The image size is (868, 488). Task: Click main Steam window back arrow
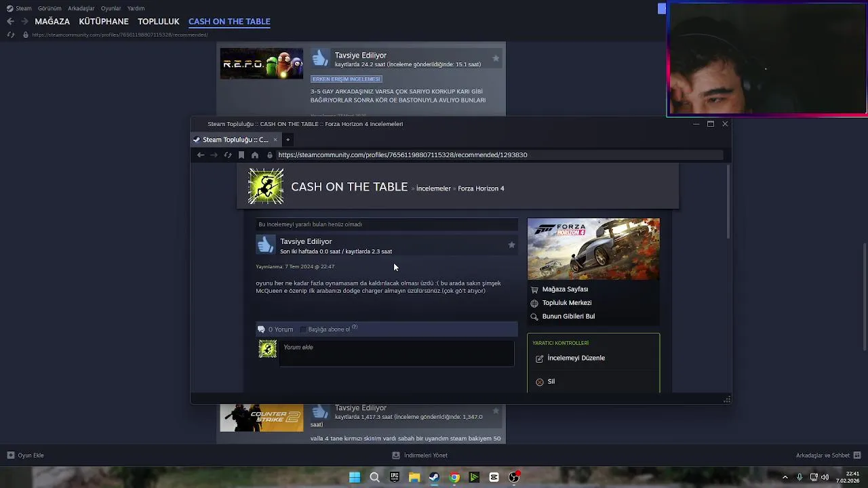pyautogui.click(x=10, y=22)
